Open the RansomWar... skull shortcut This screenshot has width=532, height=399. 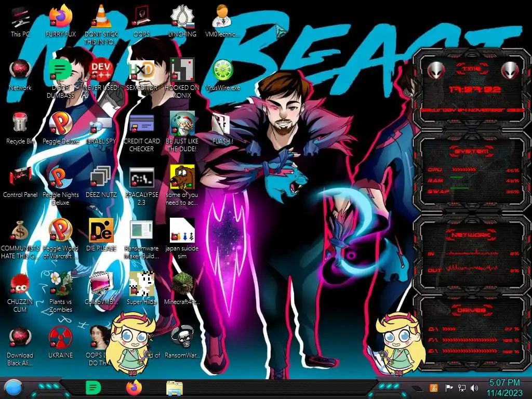[182, 343]
